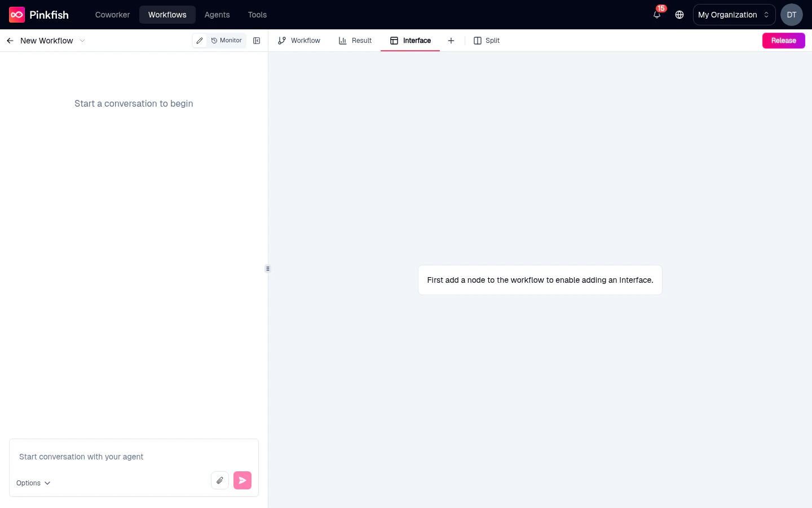Switch to the Result tab
The width and height of the screenshot is (812, 508).
(x=355, y=41)
